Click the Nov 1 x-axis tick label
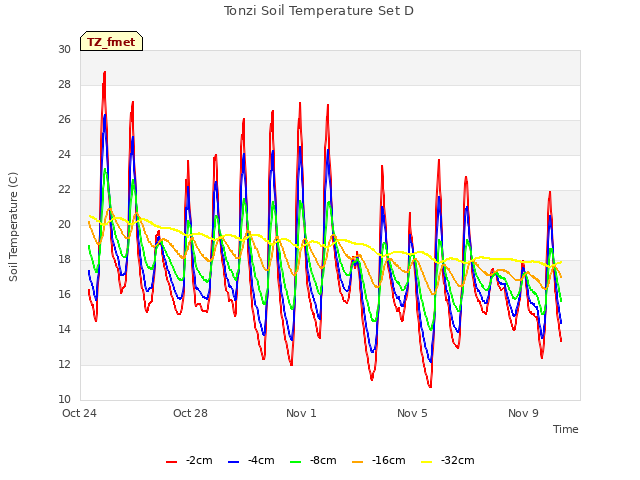This screenshot has height=480, width=640. point(301,413)
